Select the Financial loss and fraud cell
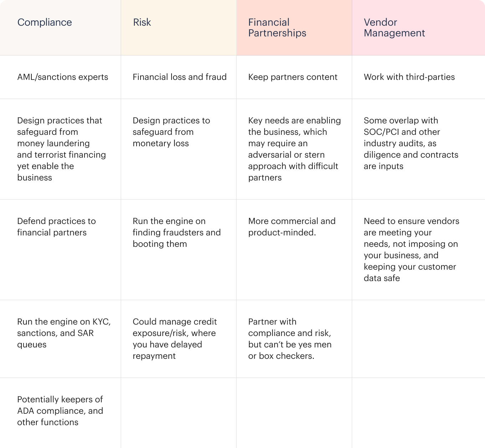Screen dimensions: 485x448 point(179,77)
